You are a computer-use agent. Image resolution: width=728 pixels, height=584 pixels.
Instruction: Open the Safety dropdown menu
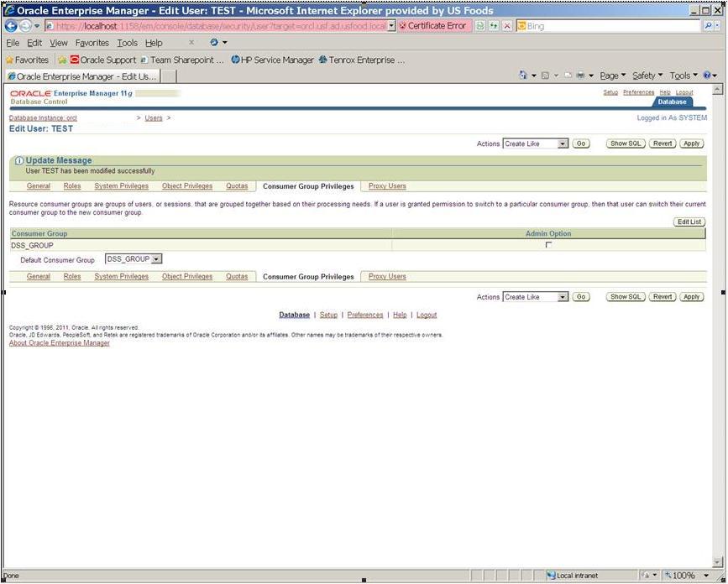(x=647, y=76)
